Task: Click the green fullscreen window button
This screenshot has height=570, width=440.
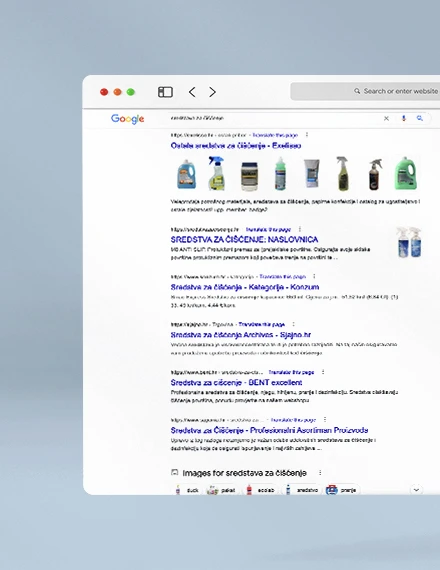Action: [x=131, y=92]
